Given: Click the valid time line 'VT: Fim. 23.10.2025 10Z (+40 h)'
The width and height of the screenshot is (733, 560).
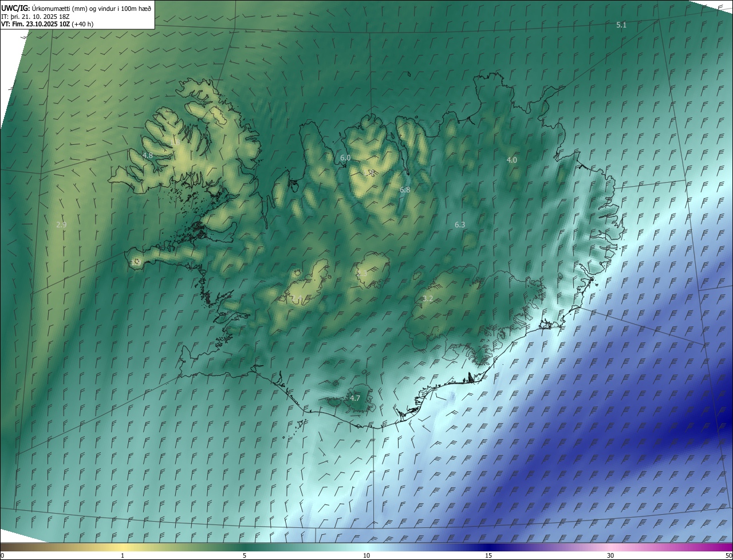Looking at the screenshot, I should (x=48, y=24).
